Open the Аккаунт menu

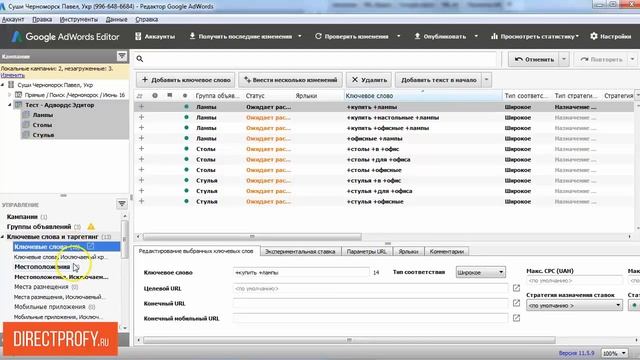coord(13,19)
